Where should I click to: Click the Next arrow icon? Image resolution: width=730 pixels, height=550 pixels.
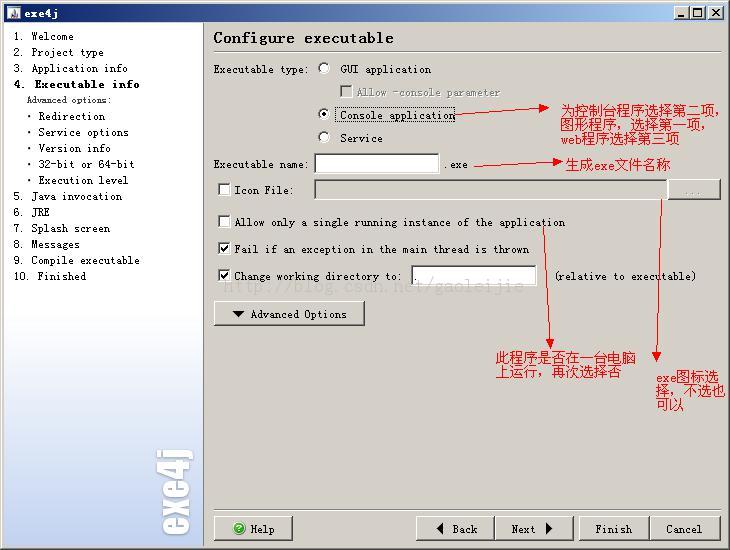(x=549, y=528)
